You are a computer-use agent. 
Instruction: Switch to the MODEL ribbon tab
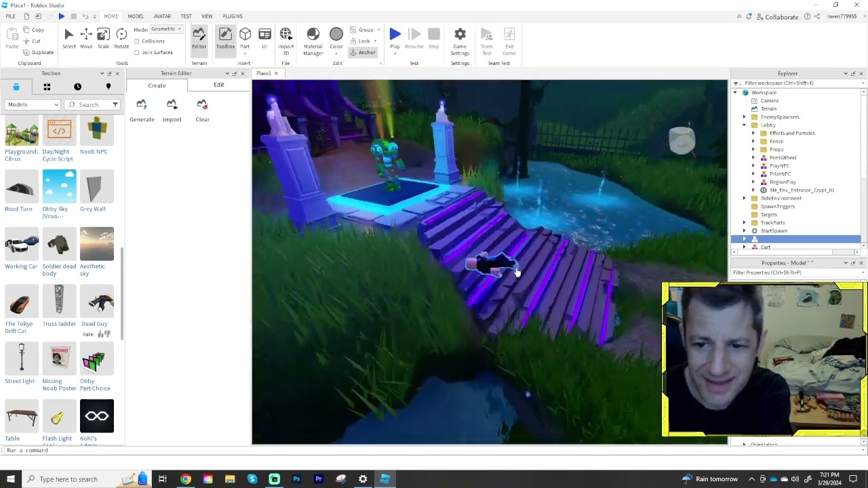(x=136, y=16)
